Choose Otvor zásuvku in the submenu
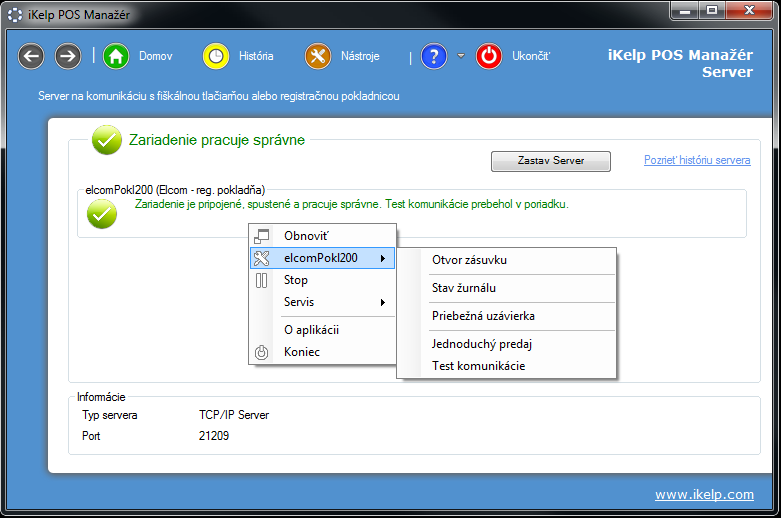This screenshot has width=781, height=518. (469, 260)
